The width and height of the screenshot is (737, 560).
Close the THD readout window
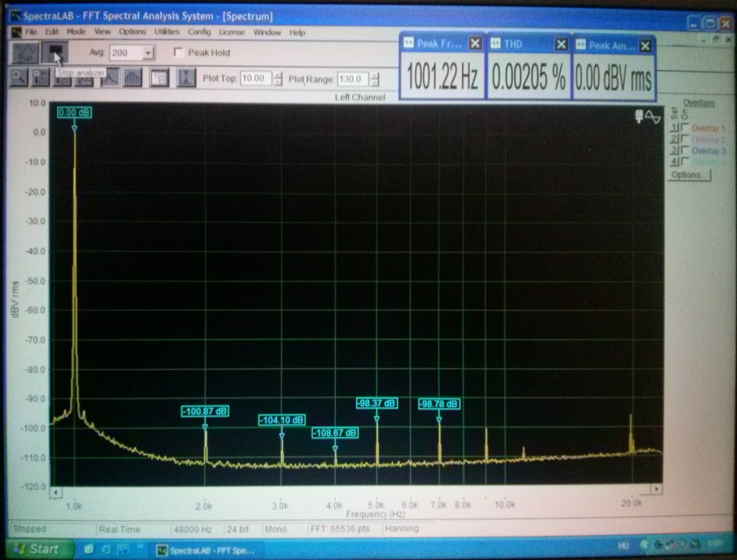coord(561,44)
